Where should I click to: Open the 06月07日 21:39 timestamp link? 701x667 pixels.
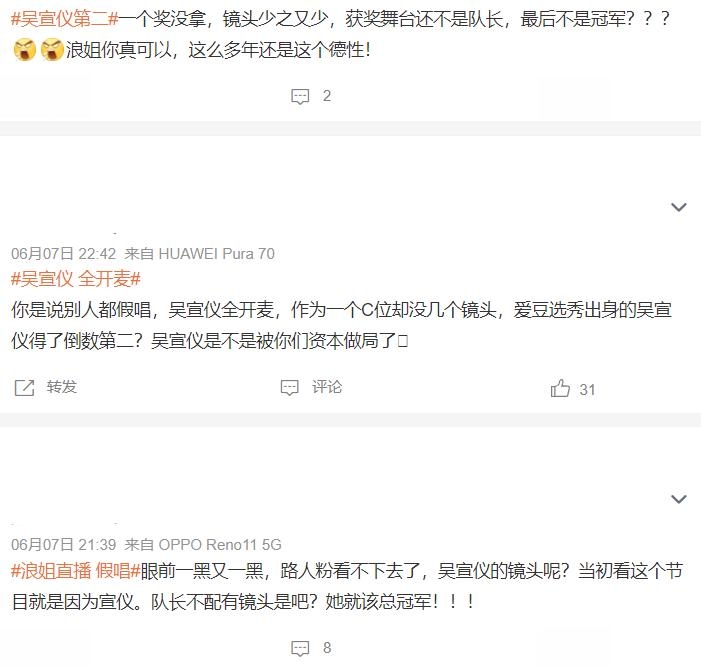[x=63, y=545]
